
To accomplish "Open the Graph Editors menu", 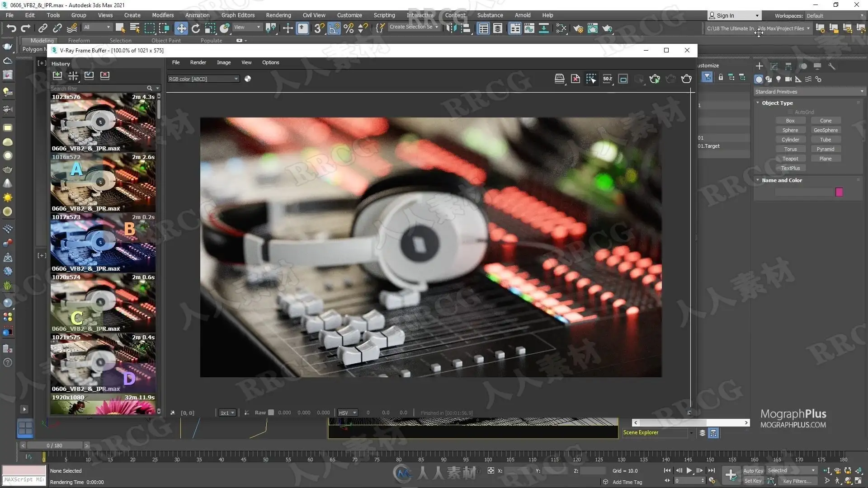I will (x=238, y=15).
